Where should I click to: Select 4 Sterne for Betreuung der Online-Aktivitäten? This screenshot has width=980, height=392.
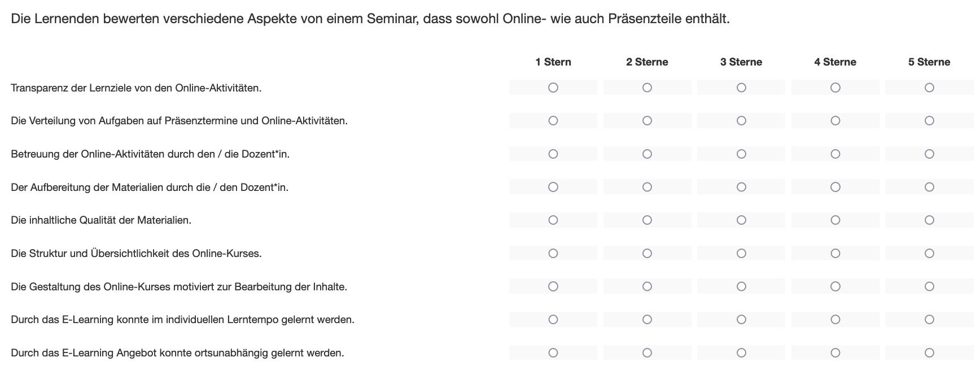[835, 154]
